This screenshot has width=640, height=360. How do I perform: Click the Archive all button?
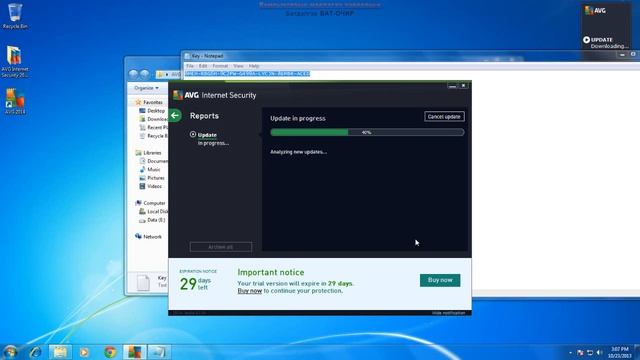[x=221, y=247]
